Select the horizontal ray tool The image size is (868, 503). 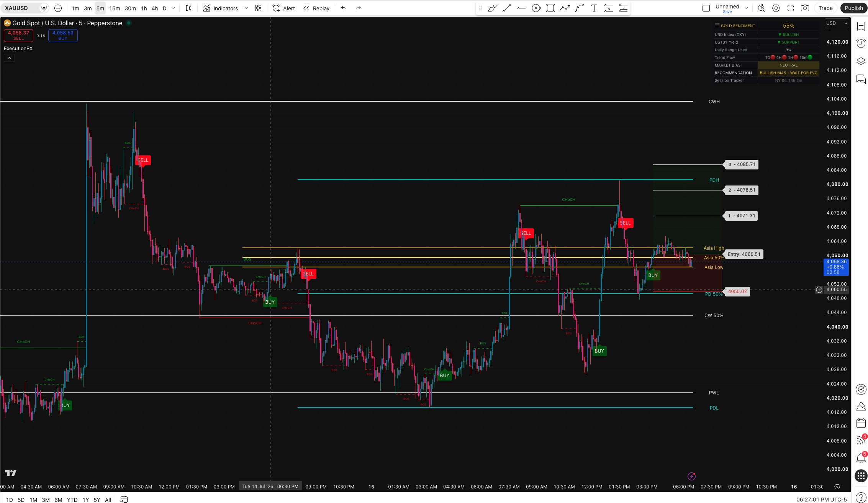pos(521,8)
